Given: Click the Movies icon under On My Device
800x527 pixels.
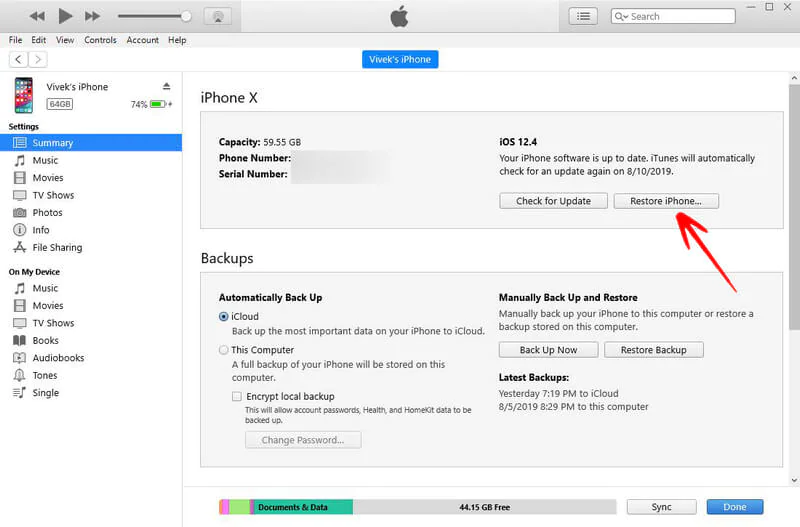Looking at the screenshot, I should pos(19,306).
